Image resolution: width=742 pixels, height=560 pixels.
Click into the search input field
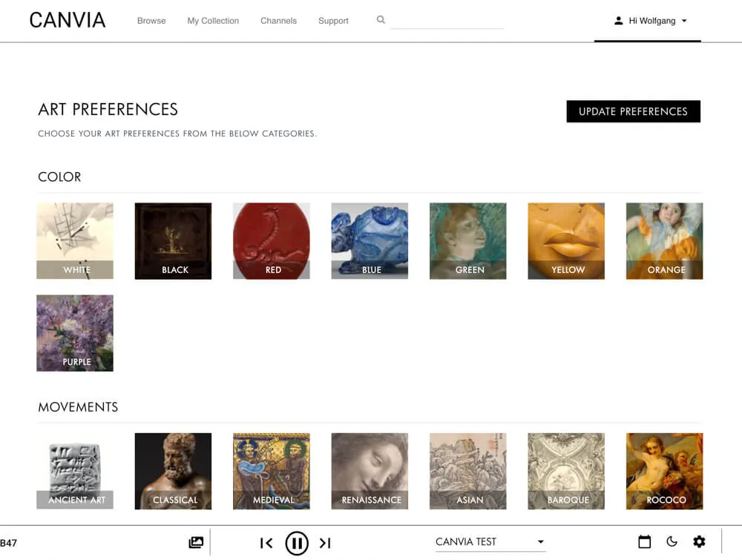(x=447, y=21)
